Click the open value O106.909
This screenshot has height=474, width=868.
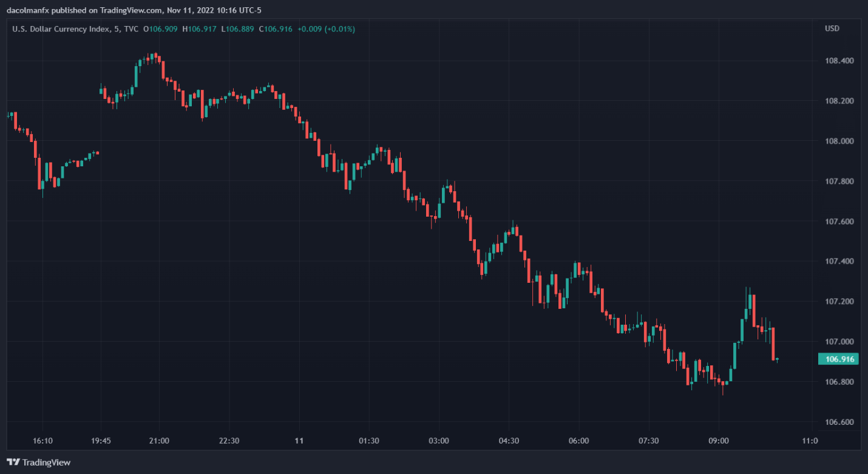[x=161, y=29]
